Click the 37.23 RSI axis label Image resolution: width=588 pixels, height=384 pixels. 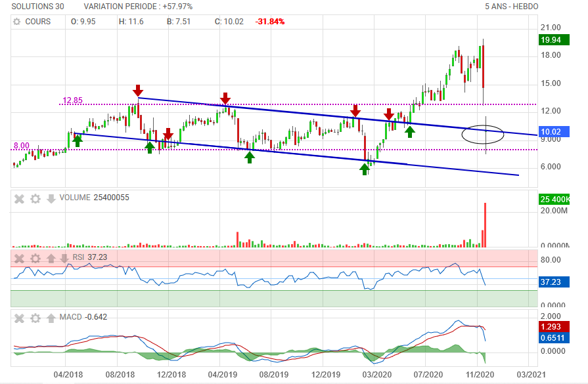point(554,282)
